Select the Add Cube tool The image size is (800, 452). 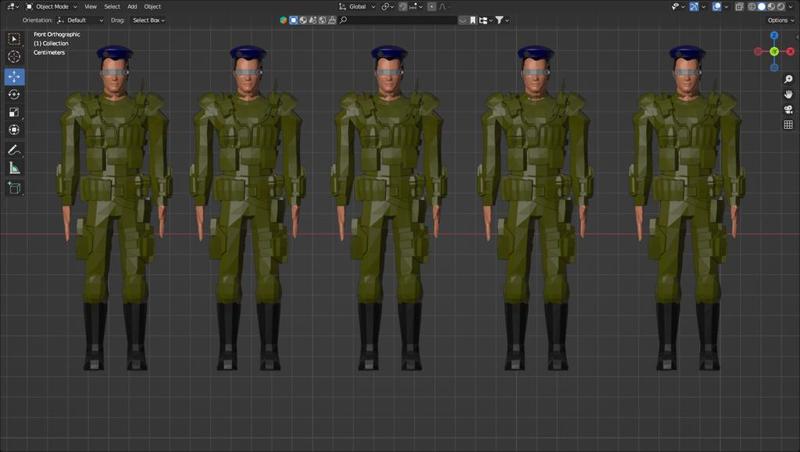click(x=14, y=188)
